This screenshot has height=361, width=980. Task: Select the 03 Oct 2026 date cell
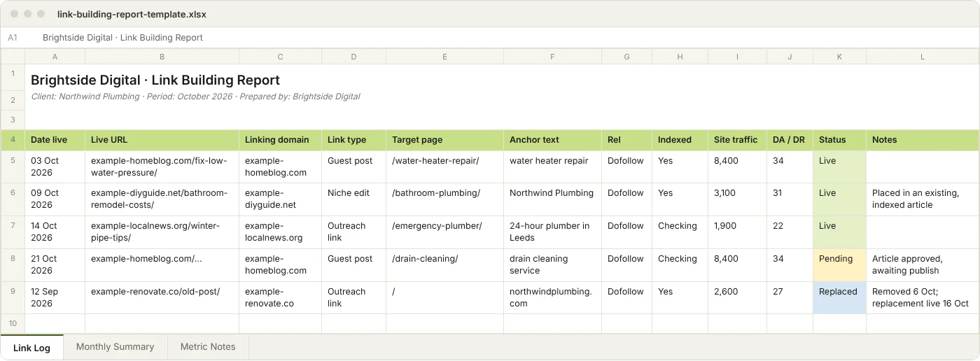coord(55,167)
